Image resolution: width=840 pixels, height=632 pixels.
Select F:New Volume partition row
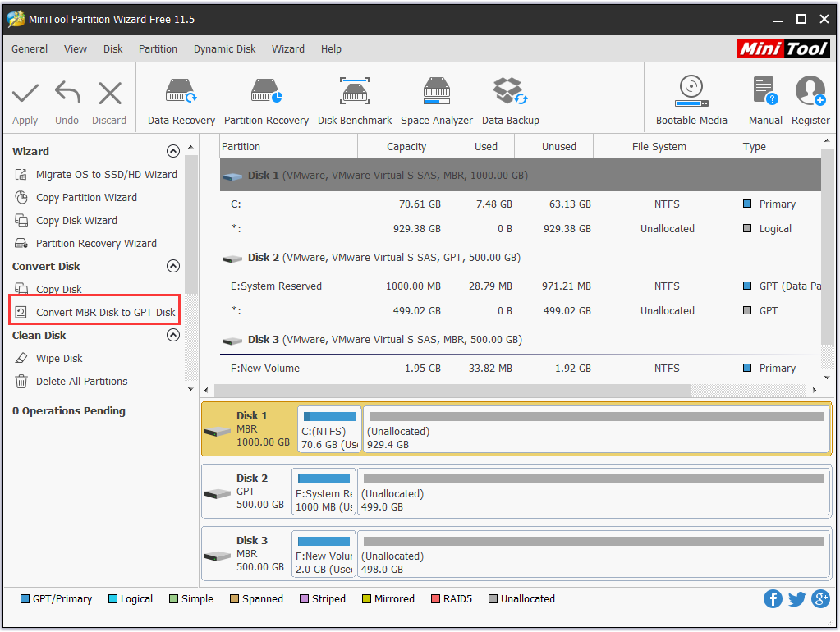[x=521, y=368]
